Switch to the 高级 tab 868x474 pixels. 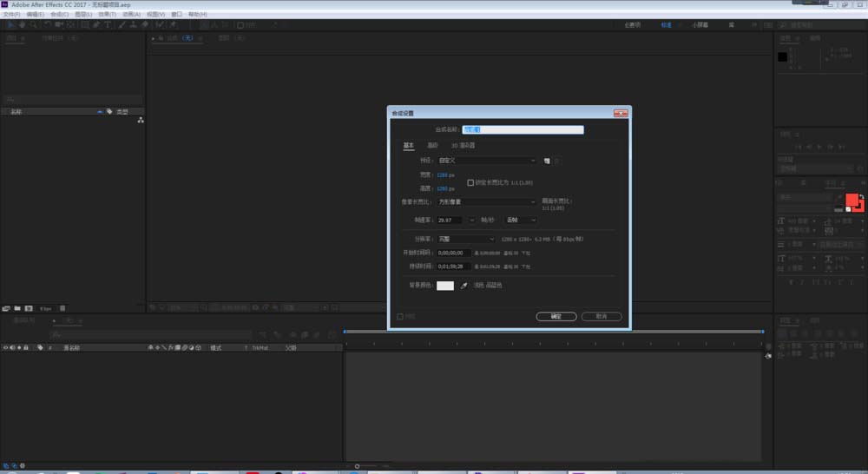(x=432, y=145)
